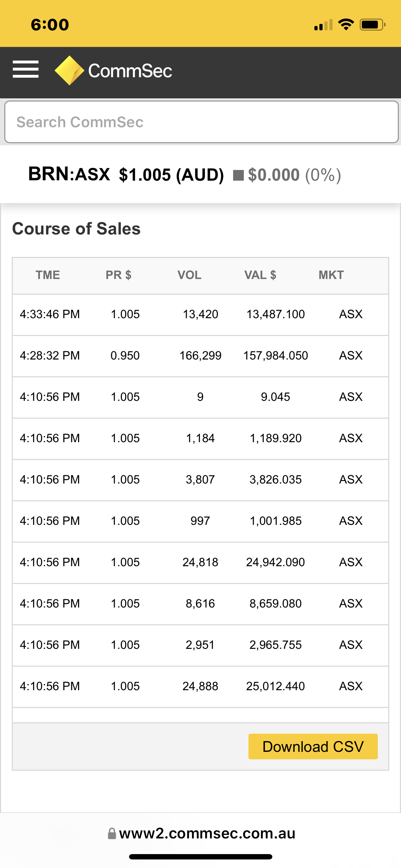
Task: Select the TME column header
Action: 48,275
